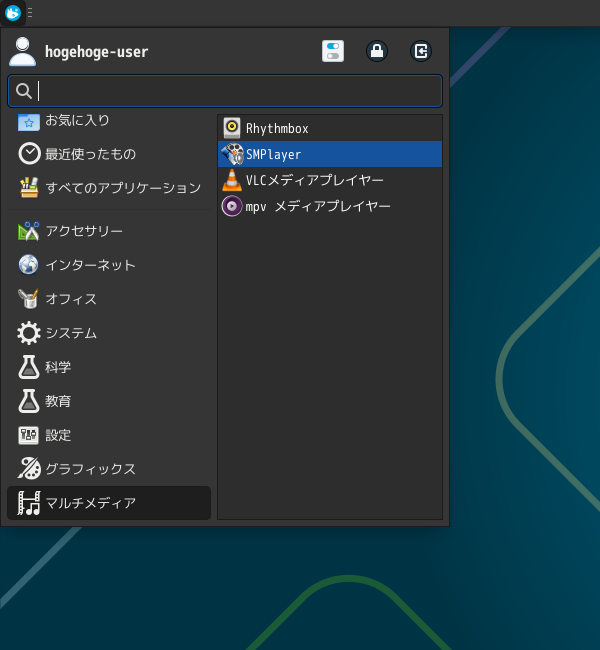Image resolution: width=600 pixels, height=650 pixels.
Task: Click the SMPlayer film reel icon
Action: 232,154
